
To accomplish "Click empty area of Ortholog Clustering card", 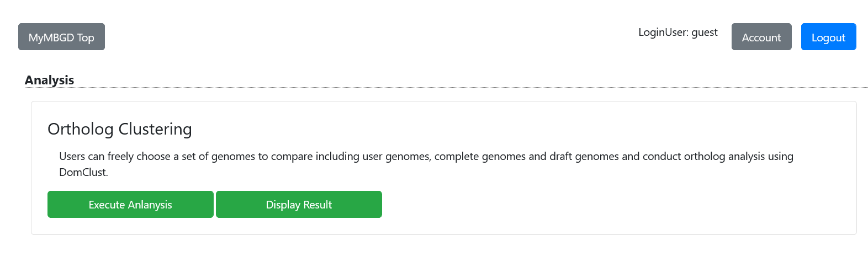I will pos(607,210).
